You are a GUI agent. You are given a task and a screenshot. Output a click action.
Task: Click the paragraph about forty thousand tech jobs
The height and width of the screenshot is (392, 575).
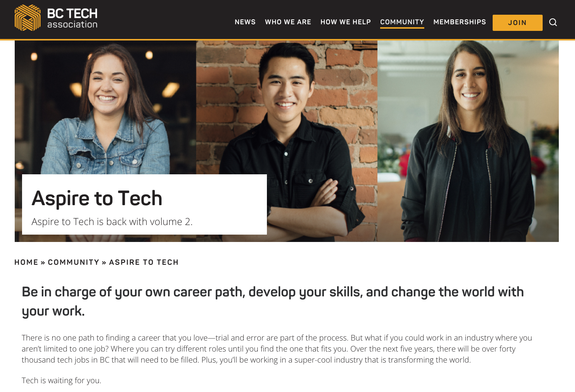277,349
